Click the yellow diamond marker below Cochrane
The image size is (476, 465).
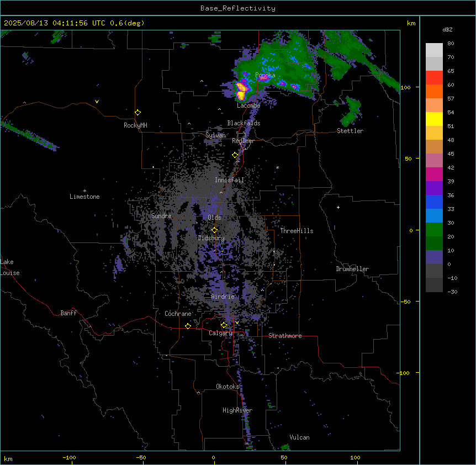tap(188, 326)
